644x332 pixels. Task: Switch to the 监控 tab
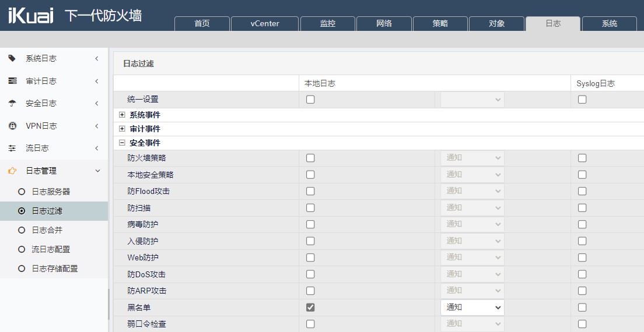(328, 23)
